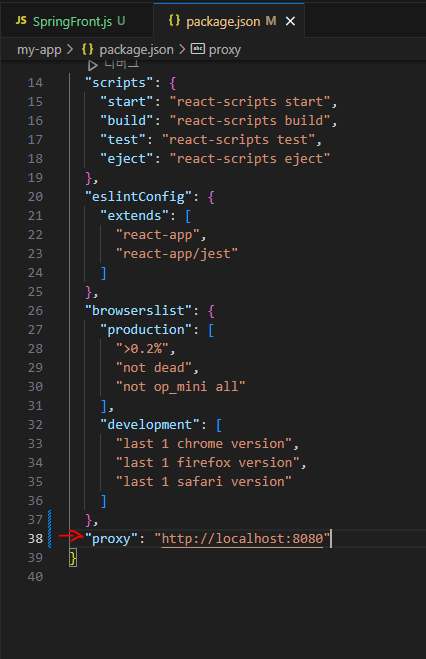Image resolution: width=426 pixels, height=659 pixels.
Task: Select the package.json editor tab
Action: coord(229,21)
